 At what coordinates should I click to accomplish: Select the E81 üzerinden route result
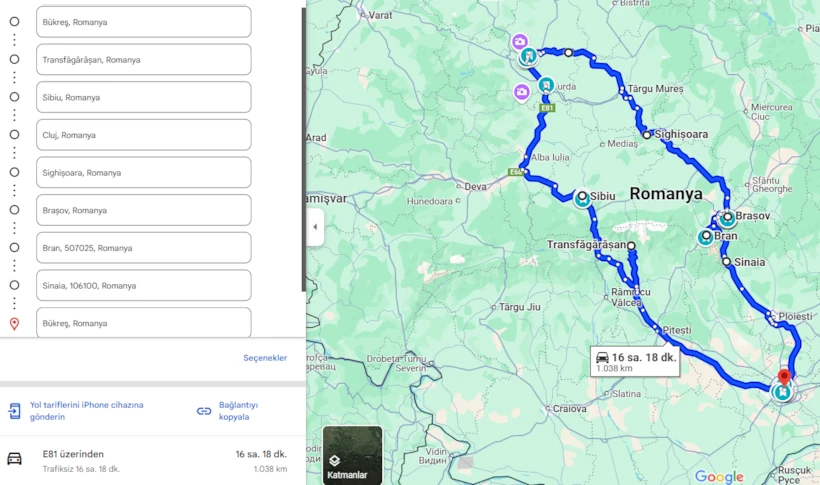153,460
